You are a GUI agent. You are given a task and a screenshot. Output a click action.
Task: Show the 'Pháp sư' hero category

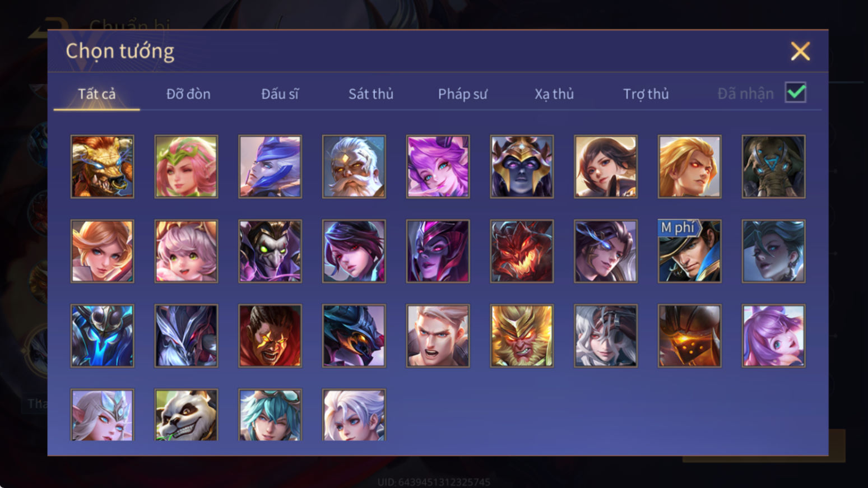pyautogui.click(x=462, y=94)
